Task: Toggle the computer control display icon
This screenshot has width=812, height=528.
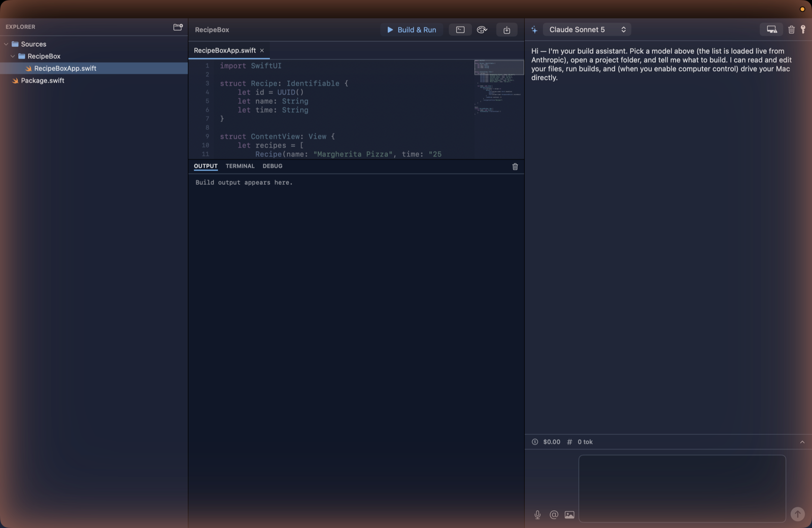Action: (x=771, y=29)
